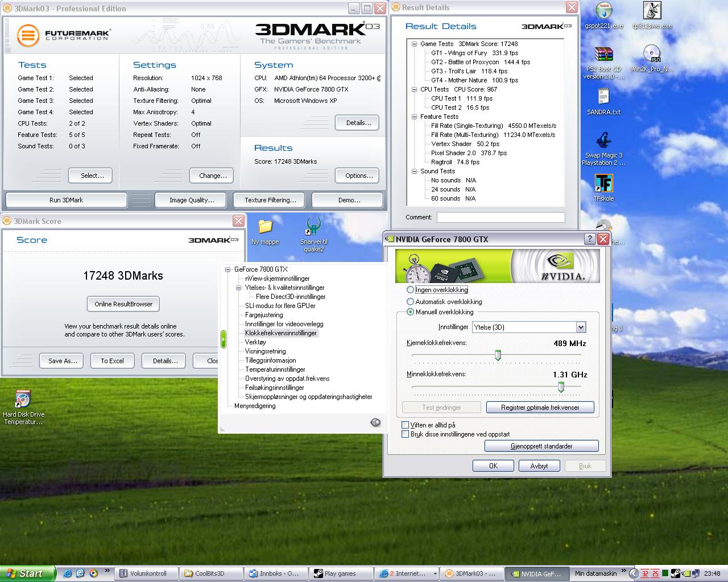The width and height of the screenshot is (728, 582).
Task: Click the NVIDIA settings tray icon
Action: 686,573
